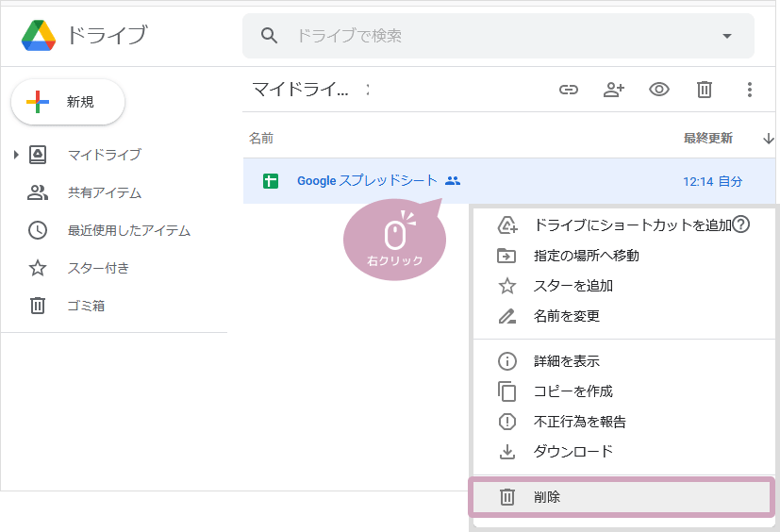Click the 新規 button

[x=68, y=102]
